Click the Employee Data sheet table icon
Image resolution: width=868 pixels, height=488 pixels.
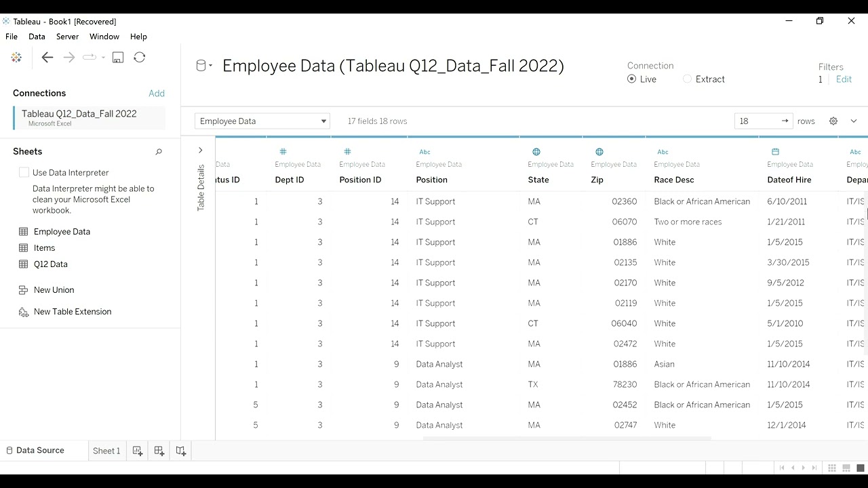tap(24, 232)
